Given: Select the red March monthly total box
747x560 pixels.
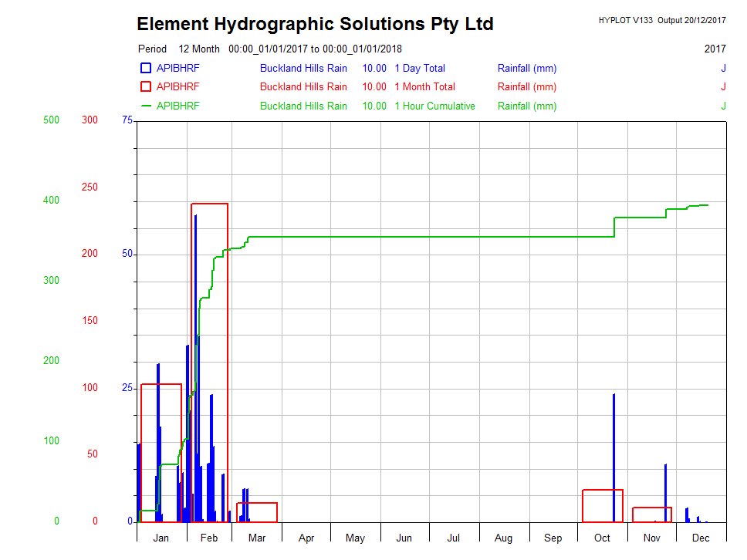Looking at the screenshot, I should point(257,512).
